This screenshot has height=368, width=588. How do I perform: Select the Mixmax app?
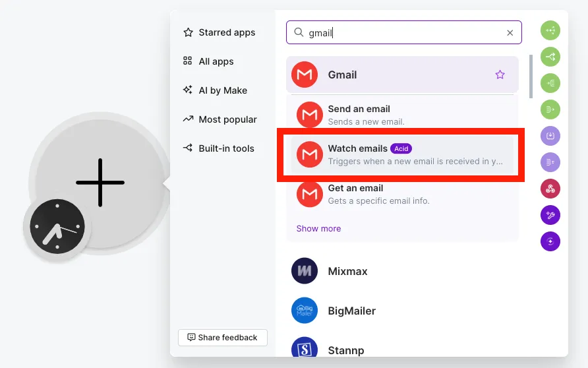point(402,271)
